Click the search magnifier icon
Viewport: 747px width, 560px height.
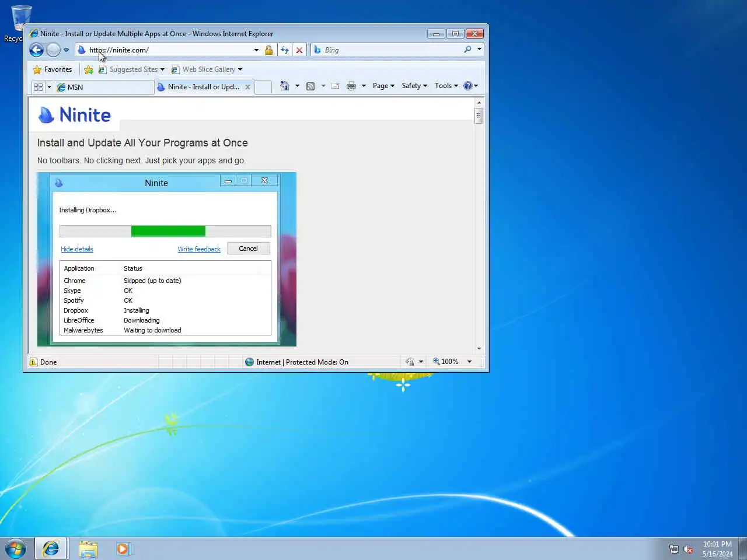click(467, 50)
